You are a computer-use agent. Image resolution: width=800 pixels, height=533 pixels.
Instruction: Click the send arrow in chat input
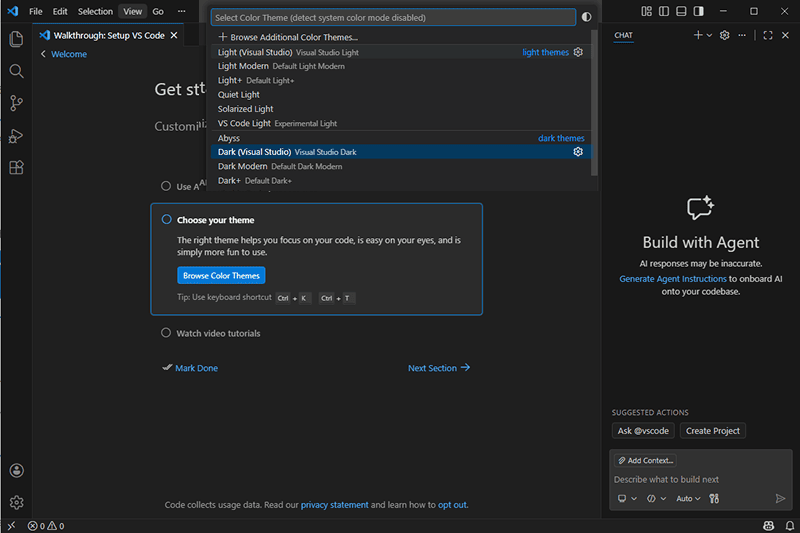coord(780,498)
